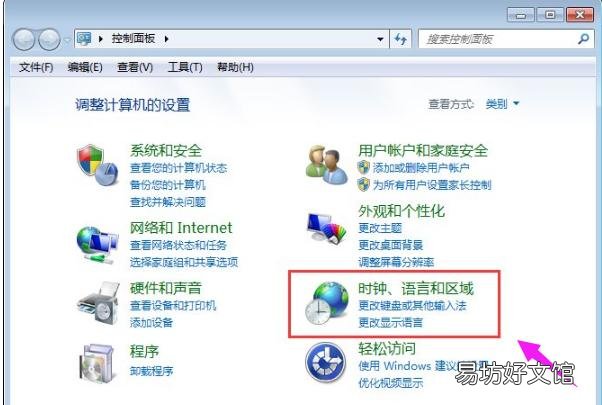Expand the 类别 view-by dropdown
The image size is (602, 405).
pyautogui.click(x=502, y=104)
